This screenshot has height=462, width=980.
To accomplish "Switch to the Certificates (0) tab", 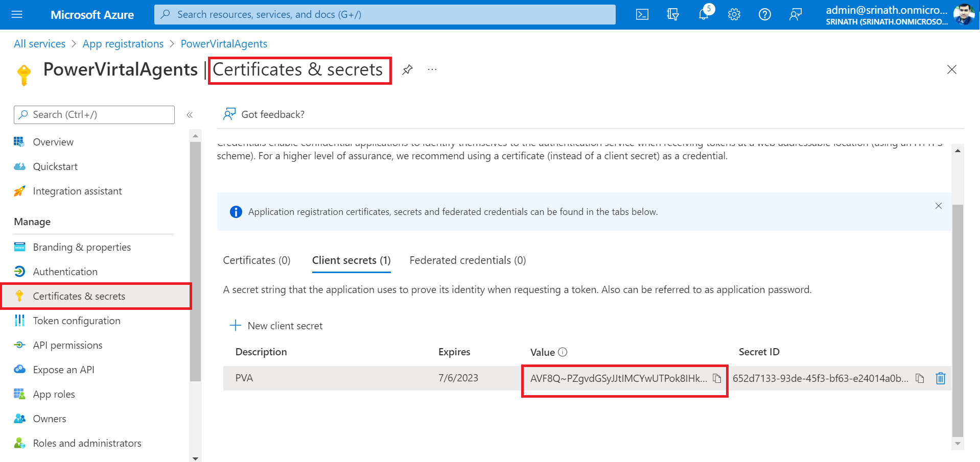I will click(256, 260).
